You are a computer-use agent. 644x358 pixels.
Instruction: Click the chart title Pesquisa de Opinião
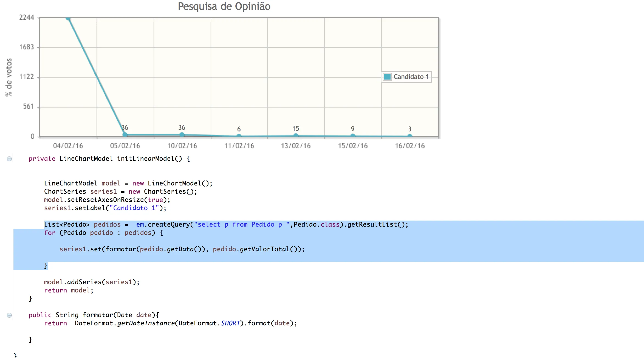pos(224,7)
